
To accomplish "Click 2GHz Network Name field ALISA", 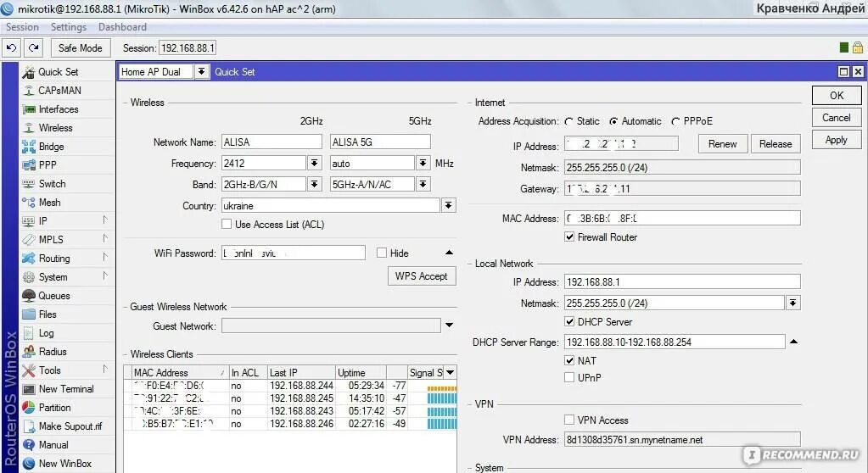I will pos(272,142).
